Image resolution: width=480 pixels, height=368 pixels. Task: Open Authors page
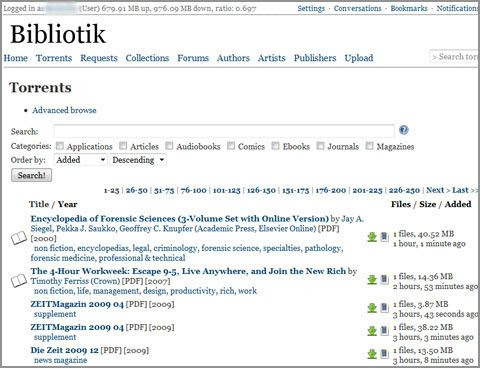coord(233,58)
